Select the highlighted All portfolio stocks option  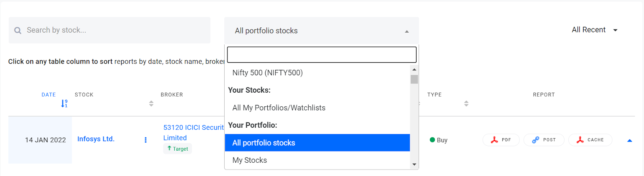[318, 143]
